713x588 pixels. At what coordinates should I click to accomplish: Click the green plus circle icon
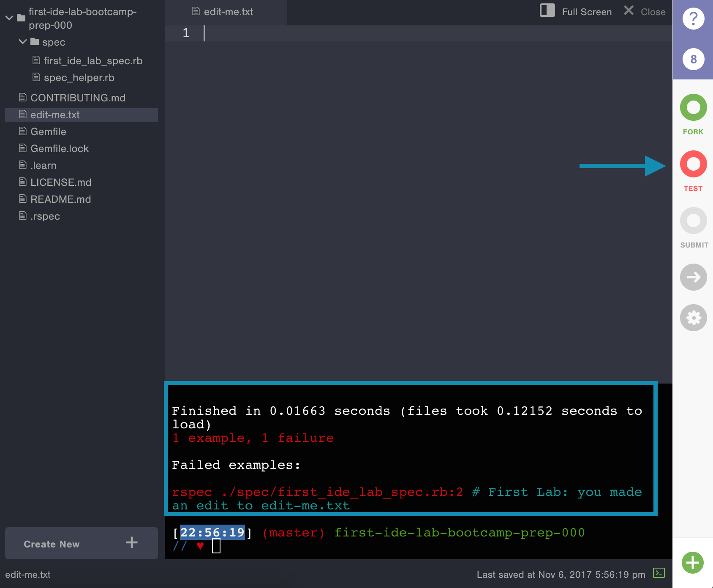pos(692,563)
